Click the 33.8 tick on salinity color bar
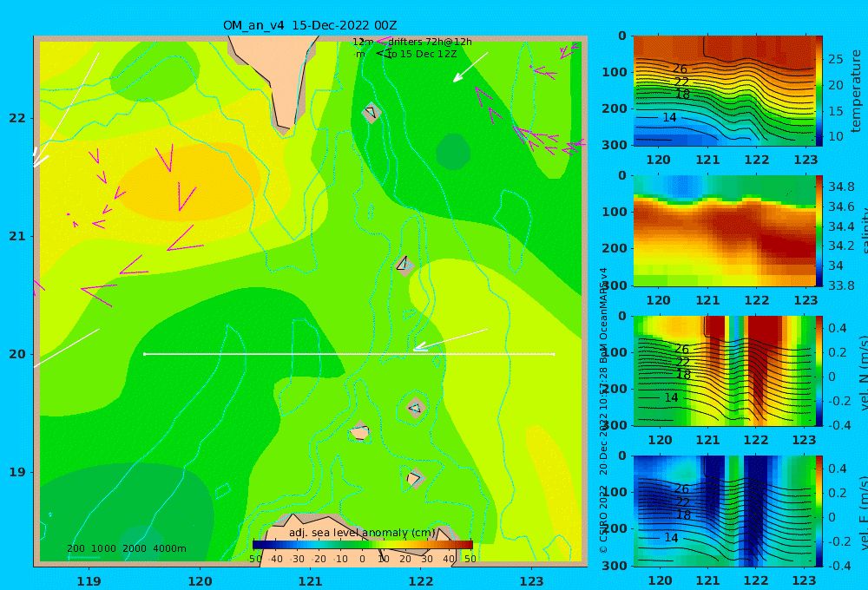 click(841, 285)
